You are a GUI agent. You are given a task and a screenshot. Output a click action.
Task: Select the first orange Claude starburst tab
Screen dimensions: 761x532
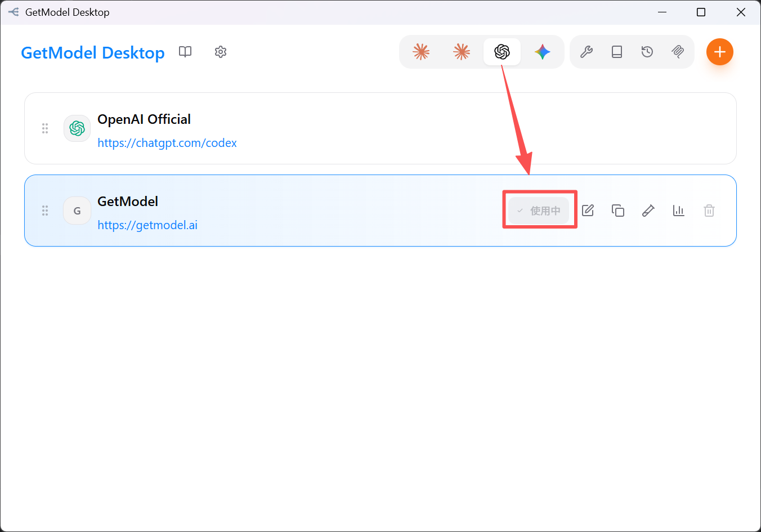(421, 52)
